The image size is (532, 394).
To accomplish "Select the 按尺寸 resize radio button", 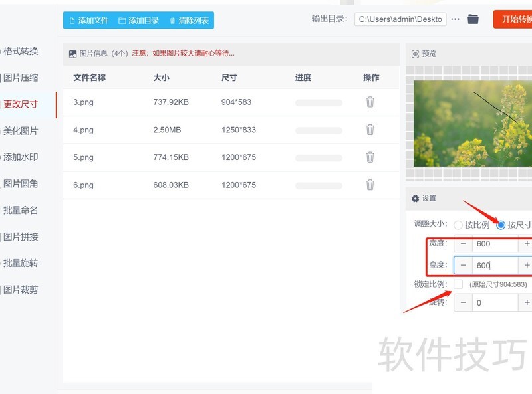I will (x=503, y=225).
